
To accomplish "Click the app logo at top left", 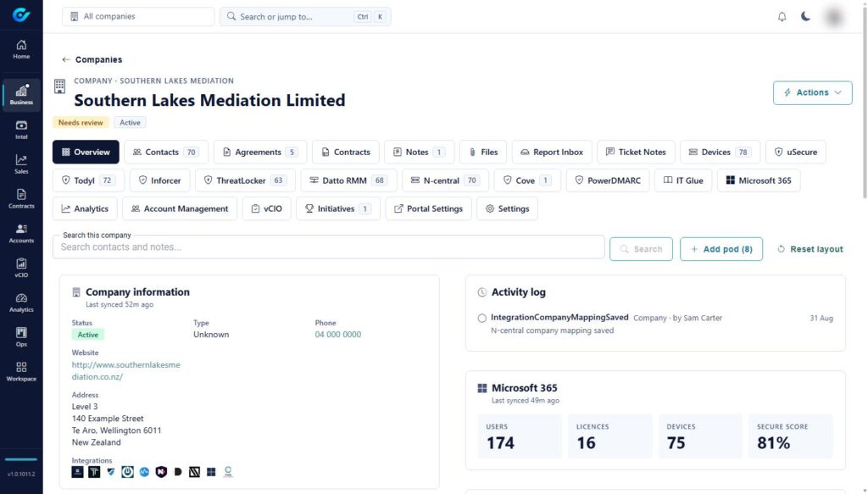I will click(21, 15).
